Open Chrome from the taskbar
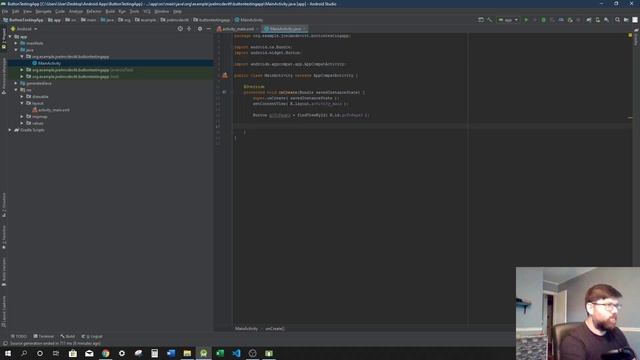Screen dimensions: 640x360 105,353
